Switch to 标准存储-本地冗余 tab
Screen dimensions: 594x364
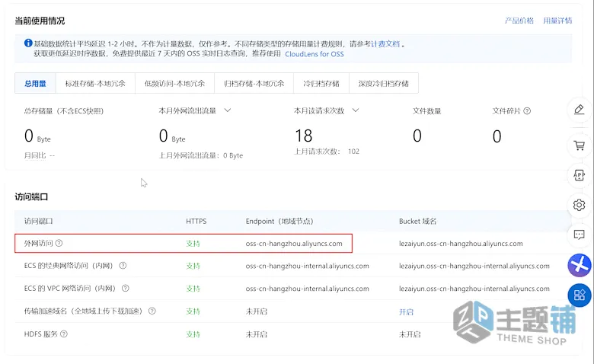point(95,83)
